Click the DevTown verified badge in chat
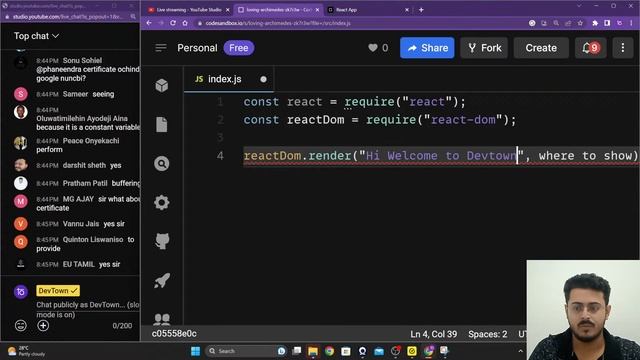640x360 pixels. point(58,291)
